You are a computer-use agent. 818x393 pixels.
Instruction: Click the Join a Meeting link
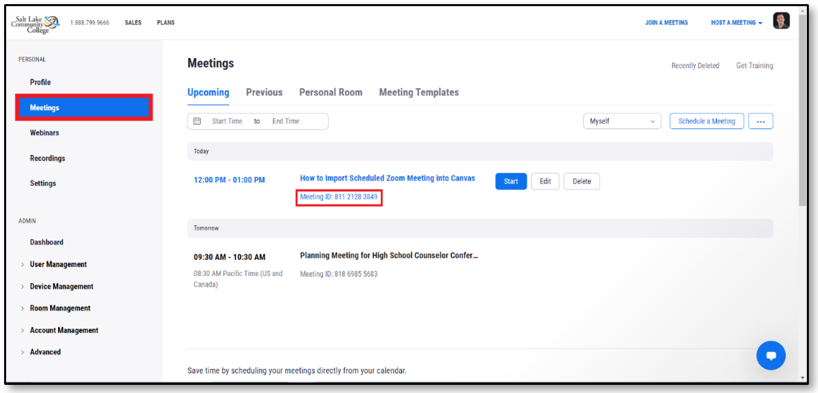pyautogui.click(x=666, y=23)
